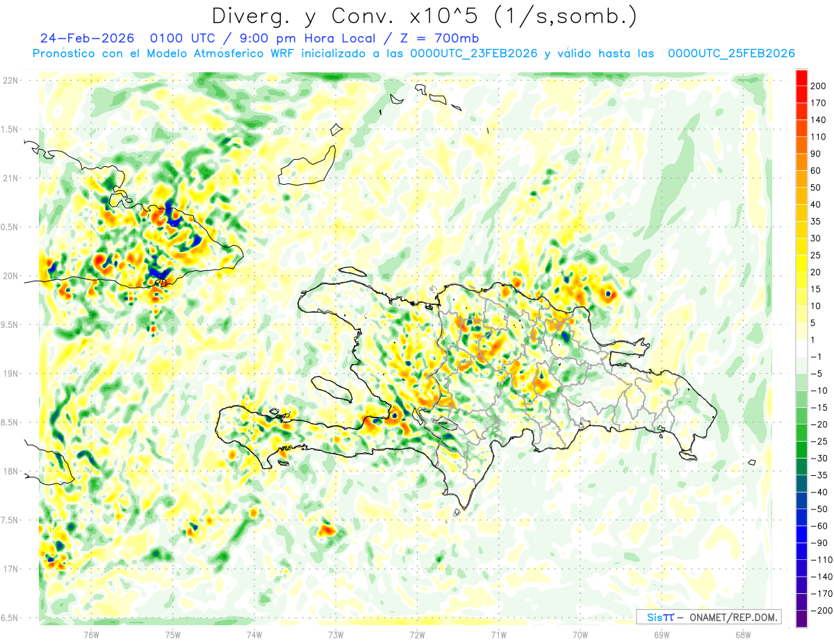Viewport: 834px width, 644px height.
Task: Click the colorbar value '-50'
Action: point(819,509)
